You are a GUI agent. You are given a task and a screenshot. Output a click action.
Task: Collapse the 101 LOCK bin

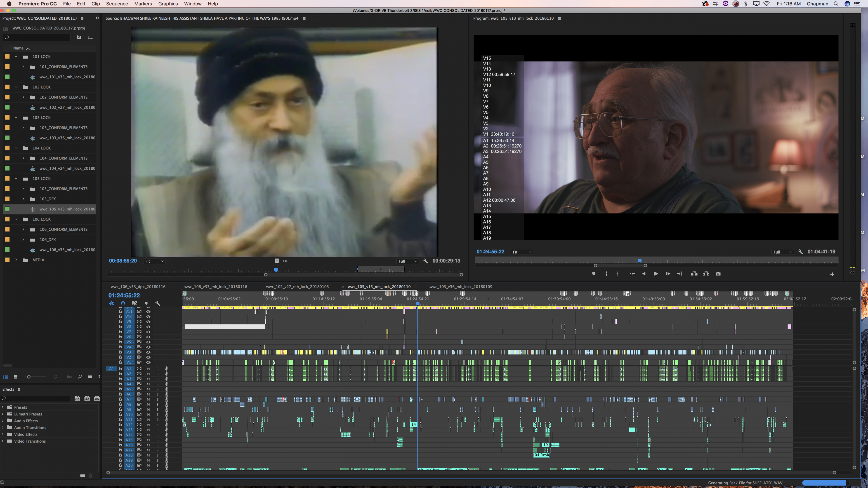pos(16,56)
